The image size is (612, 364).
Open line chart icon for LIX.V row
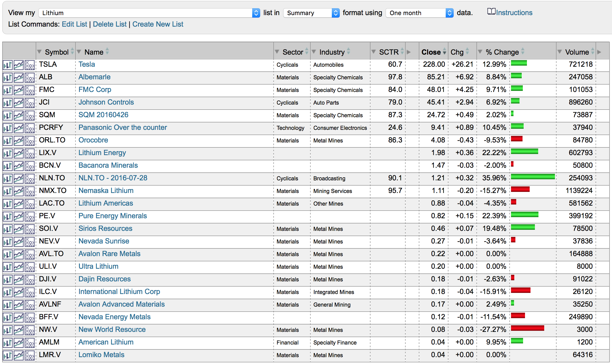point(19,154)
